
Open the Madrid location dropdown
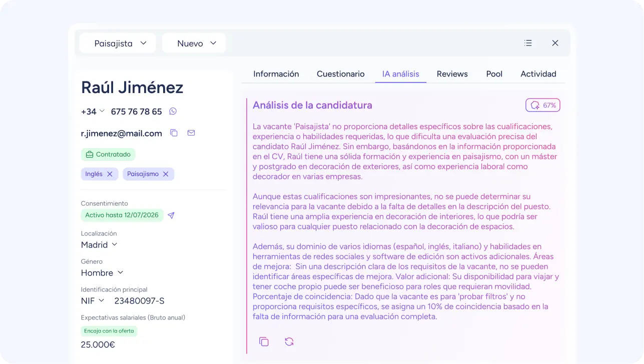[99, 244]
